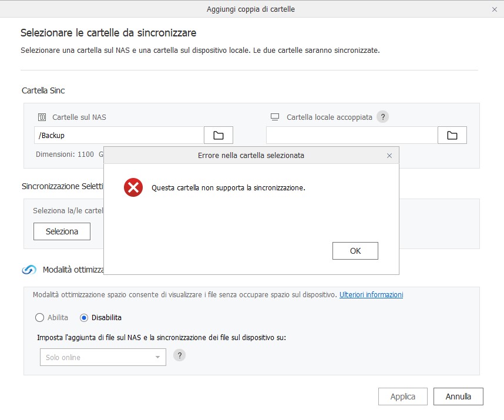504x420 pixels.
Task: Open the Ulteriori informazioni link
Action: pos(371,295)
